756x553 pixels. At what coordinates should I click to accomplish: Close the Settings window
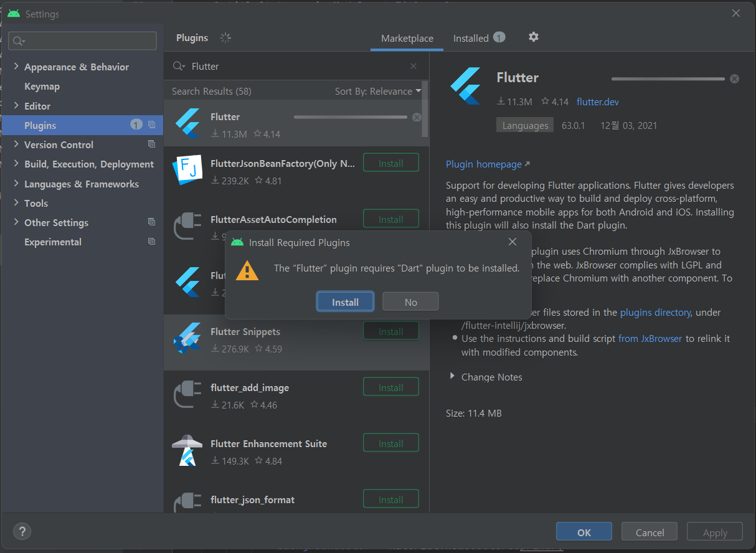coord(736,13)
